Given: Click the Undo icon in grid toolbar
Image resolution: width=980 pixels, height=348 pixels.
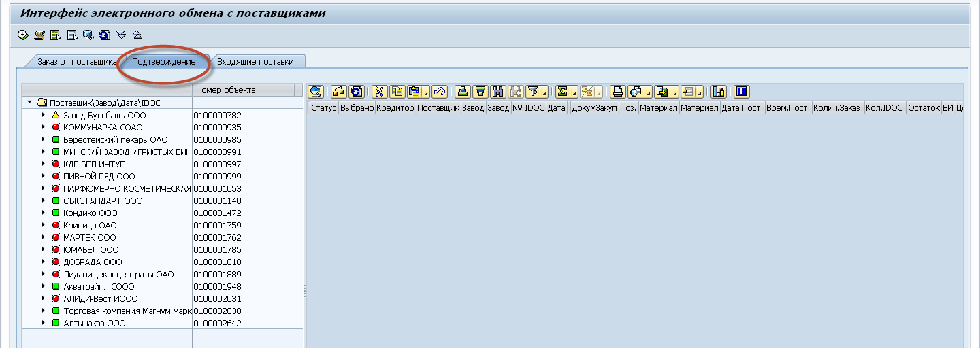Looking at the screenshot, I should [439, 91].
